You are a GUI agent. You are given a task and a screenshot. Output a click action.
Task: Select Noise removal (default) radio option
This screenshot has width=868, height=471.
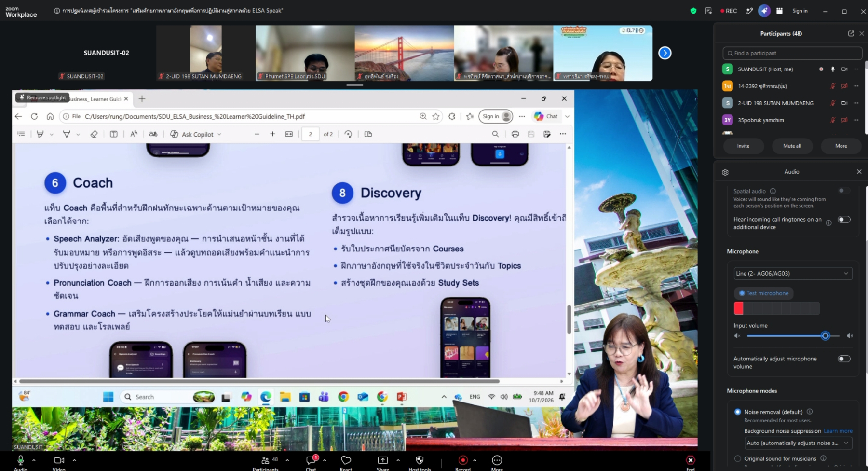(737, 412)
